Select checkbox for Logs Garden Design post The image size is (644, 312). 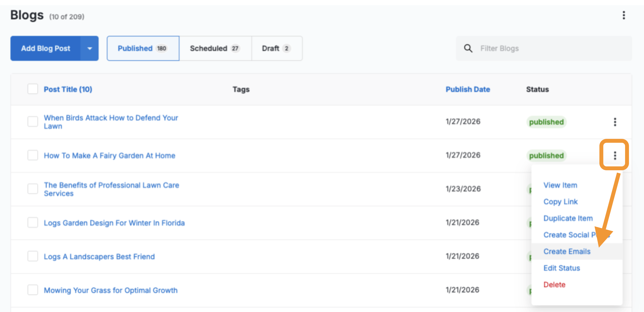(x=33, y=222)
